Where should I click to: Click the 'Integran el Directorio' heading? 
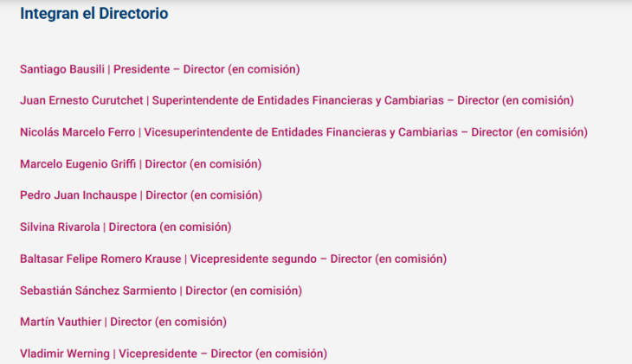pyautogui.click(x=94, y=14)
